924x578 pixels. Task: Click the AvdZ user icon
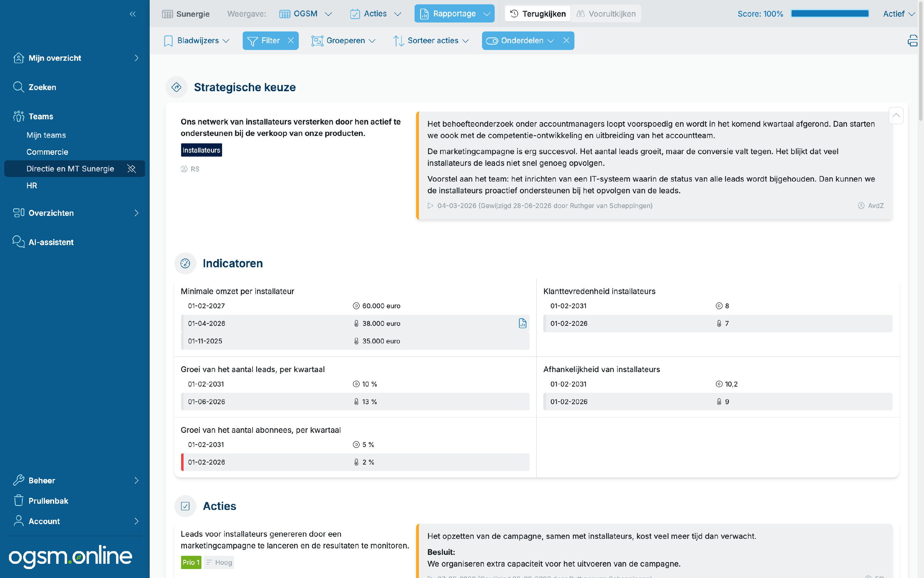(x=861, y=206)
